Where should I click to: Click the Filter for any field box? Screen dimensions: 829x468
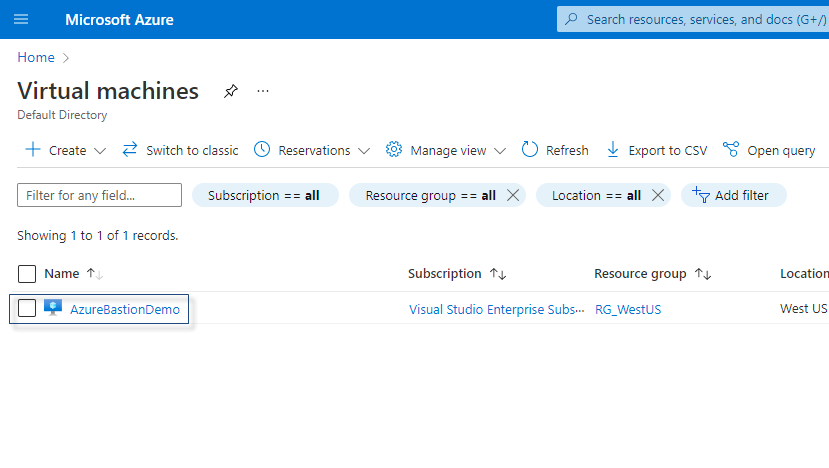pos(99,195)
